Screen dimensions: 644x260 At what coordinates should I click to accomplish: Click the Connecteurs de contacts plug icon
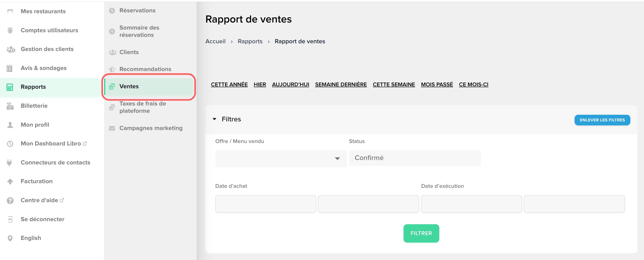(x=9, y=163)
